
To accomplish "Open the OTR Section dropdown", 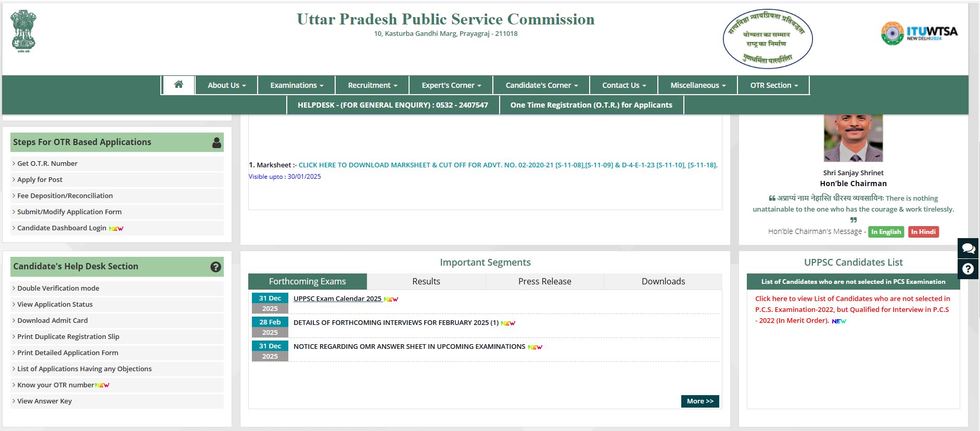I will (774, 85).
